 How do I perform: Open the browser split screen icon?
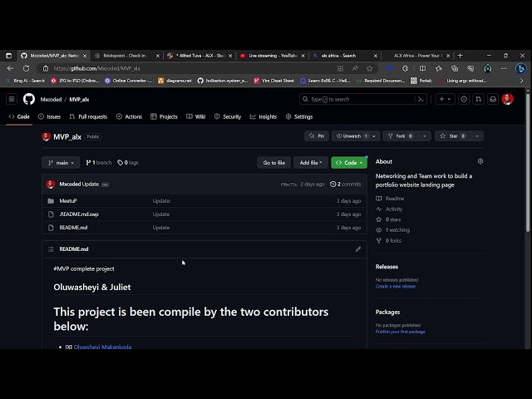click(422, 68)
